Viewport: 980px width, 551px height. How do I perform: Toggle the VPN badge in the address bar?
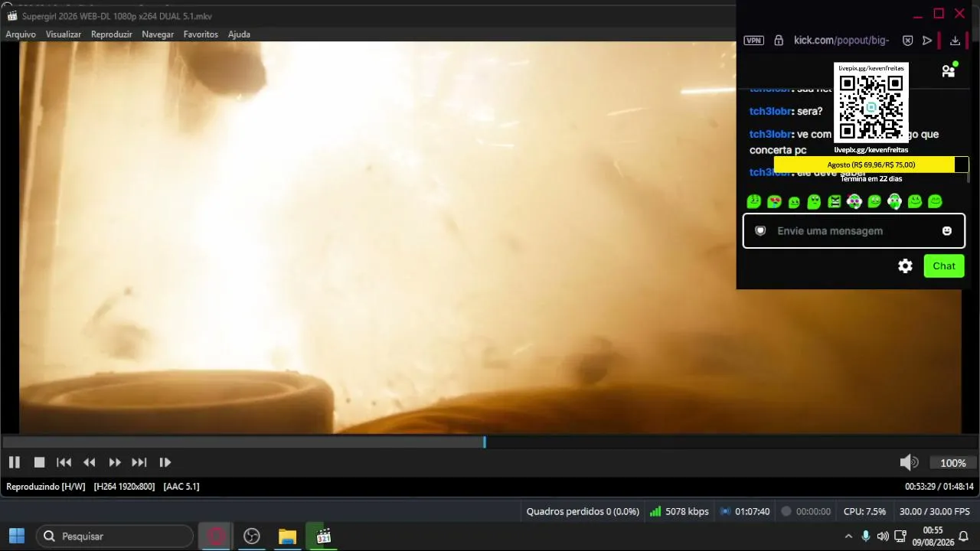click(x=754, y=41)
